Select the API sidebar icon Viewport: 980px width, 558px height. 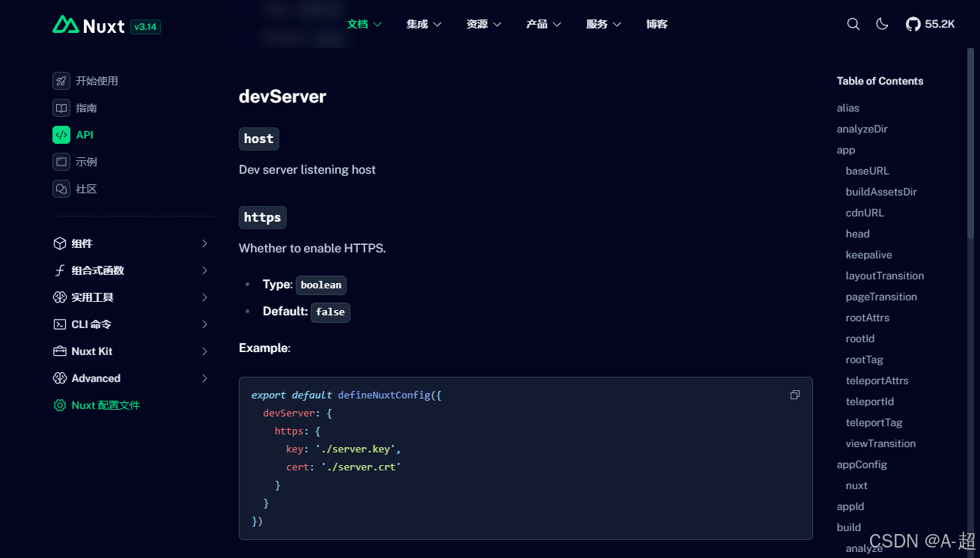pos(61,134)
